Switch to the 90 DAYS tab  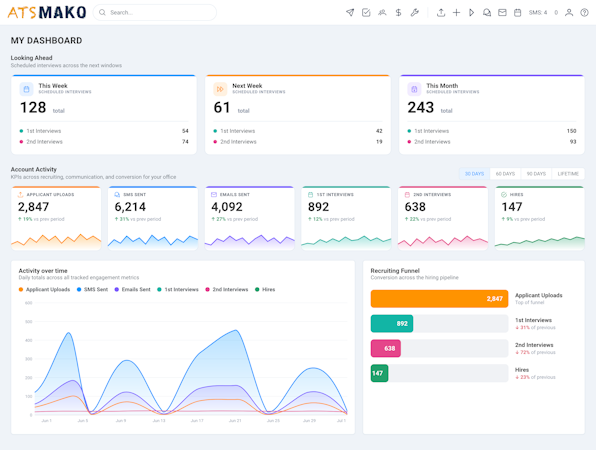(536, 174)
